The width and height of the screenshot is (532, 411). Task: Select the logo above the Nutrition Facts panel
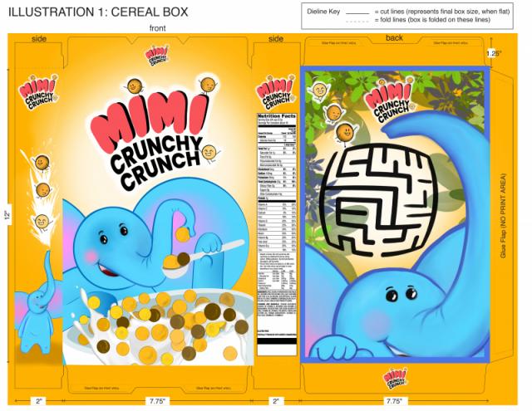[x=275, y=91]
